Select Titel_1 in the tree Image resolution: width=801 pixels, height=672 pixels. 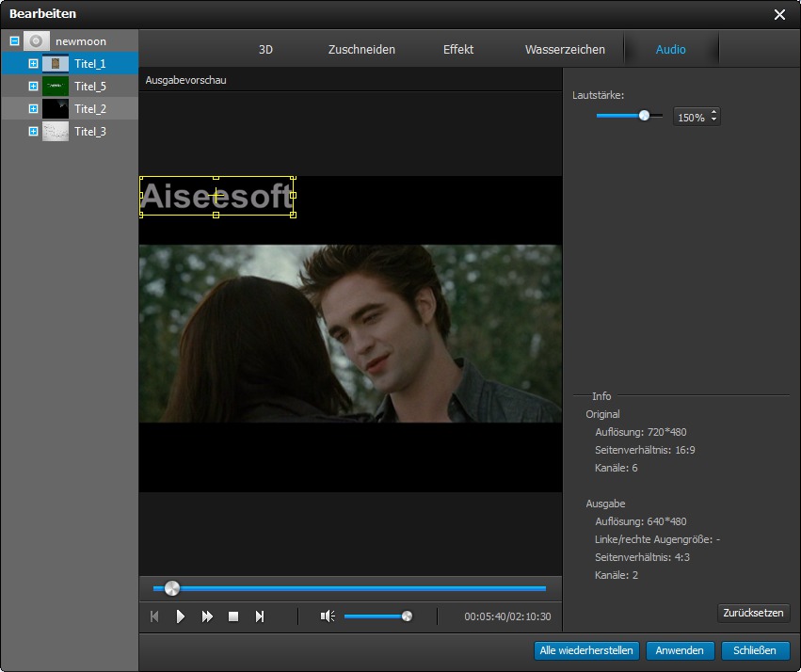pos(90,64)
